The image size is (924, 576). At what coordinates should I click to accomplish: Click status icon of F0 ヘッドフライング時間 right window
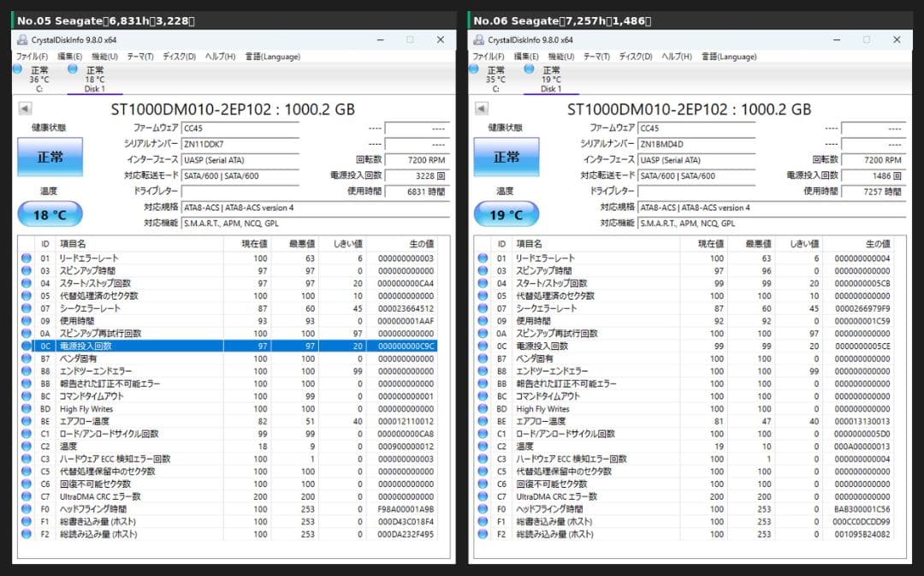coord(483,508)
